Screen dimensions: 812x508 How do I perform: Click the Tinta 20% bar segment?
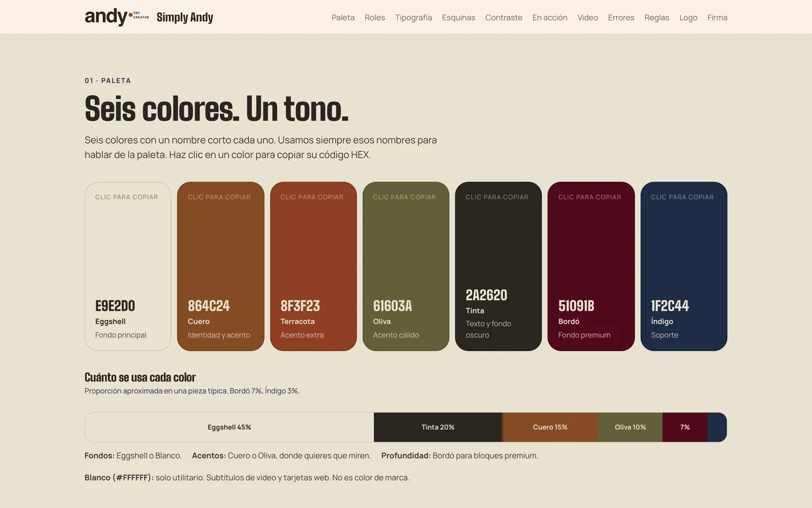438,427
